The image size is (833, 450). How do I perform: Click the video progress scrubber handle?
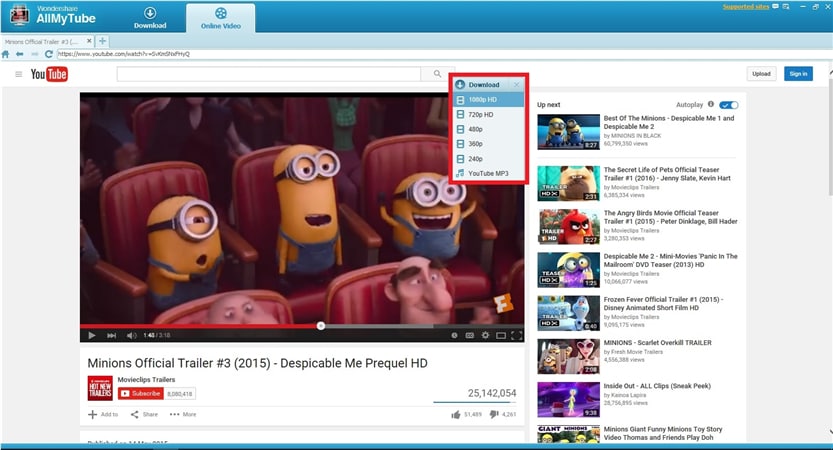tap(321, 326)
